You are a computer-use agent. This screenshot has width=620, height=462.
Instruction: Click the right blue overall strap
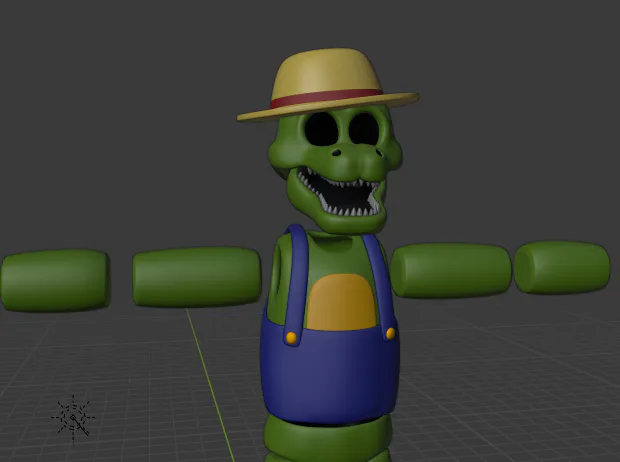pyautogui.click(x=378, y=285)
